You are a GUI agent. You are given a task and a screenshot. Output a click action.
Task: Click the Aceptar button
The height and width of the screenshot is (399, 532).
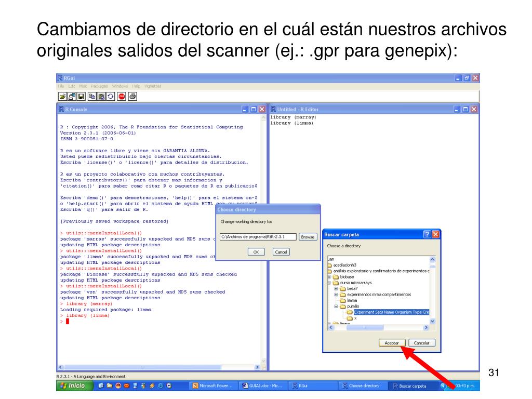(x=392, y=343)
